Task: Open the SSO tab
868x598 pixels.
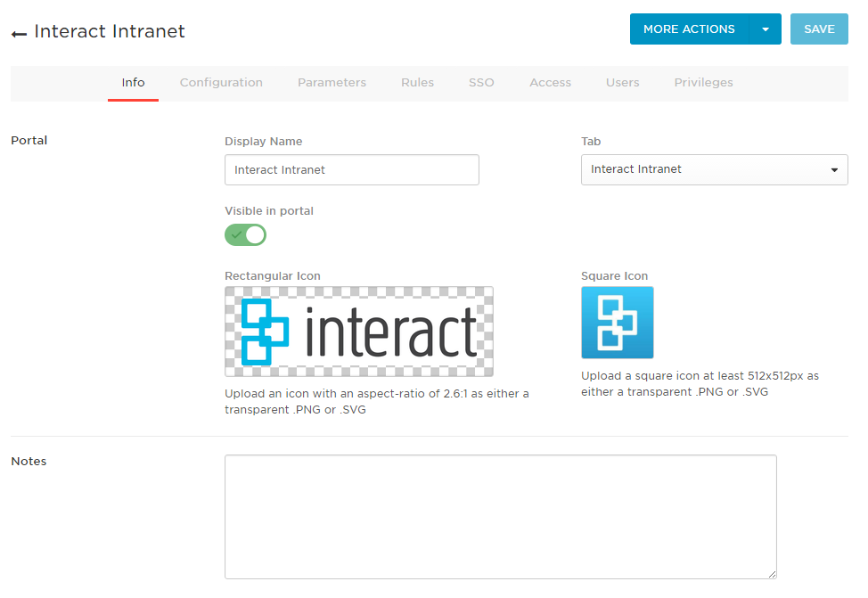Action: coord(481,83)
